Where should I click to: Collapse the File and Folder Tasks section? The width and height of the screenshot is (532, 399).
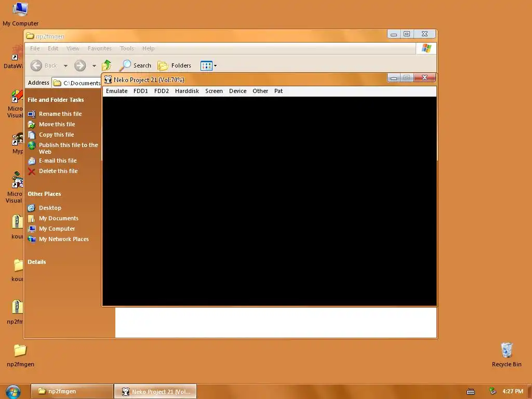[x=56, y=100]
